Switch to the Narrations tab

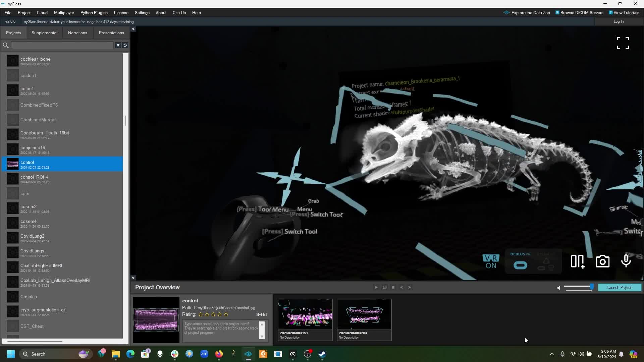[x=77, y=33]
